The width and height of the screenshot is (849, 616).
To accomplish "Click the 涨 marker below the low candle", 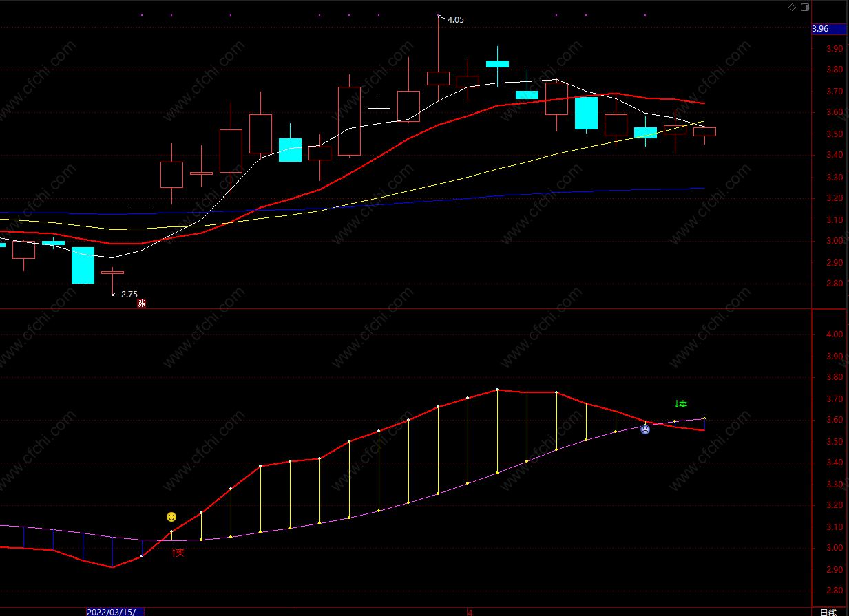I will [141, 303].
